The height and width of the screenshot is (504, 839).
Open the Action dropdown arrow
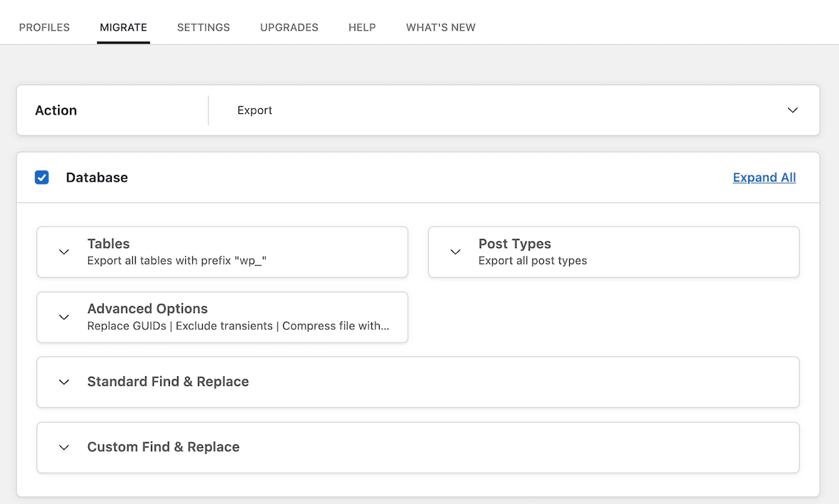tap(792, 110)
